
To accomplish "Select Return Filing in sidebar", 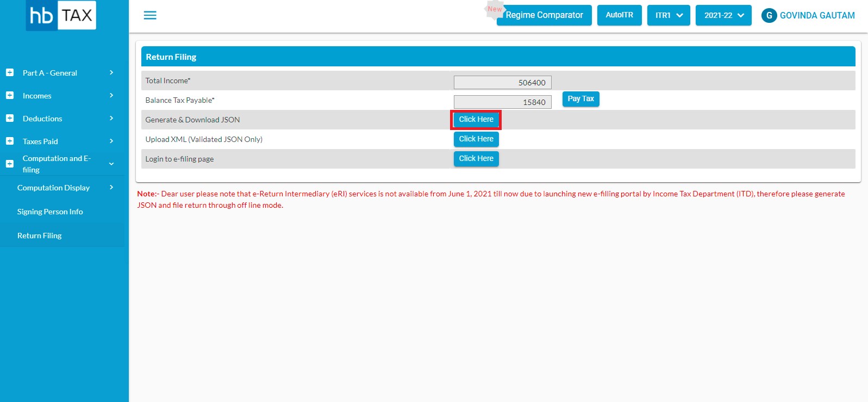I will coord(40,236).
